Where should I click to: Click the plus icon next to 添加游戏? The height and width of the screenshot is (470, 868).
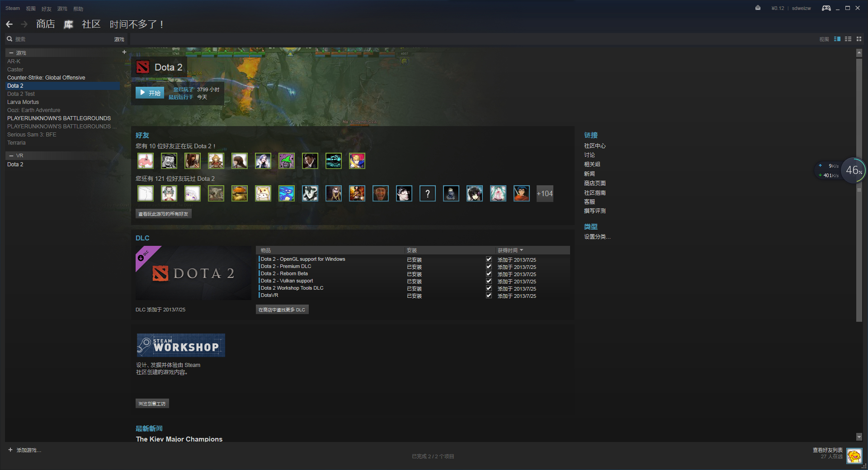[x=10, y=450]
